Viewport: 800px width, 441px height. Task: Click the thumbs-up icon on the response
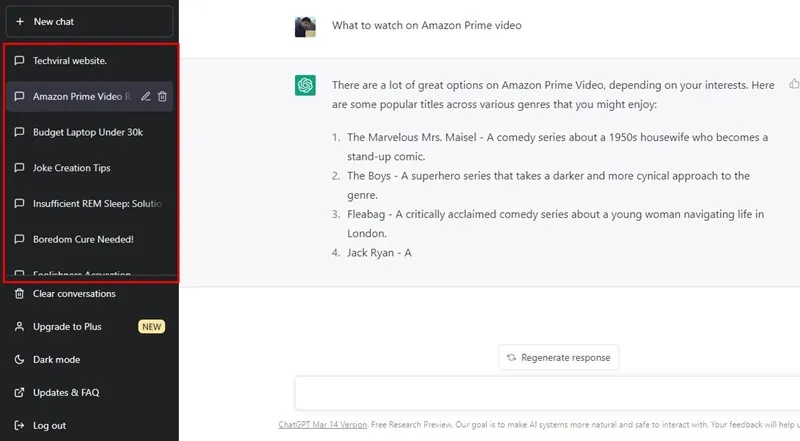[794, 84]
